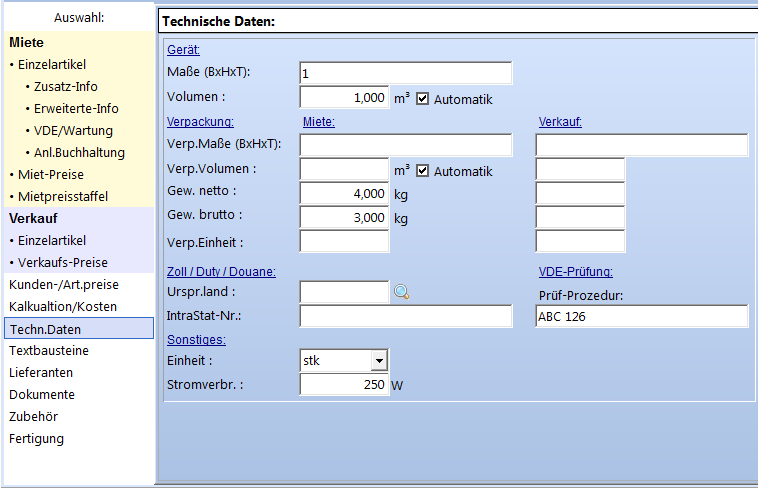The image size is (758, 488).
Task: Open Fertigung section
Action: click(36, 439)
